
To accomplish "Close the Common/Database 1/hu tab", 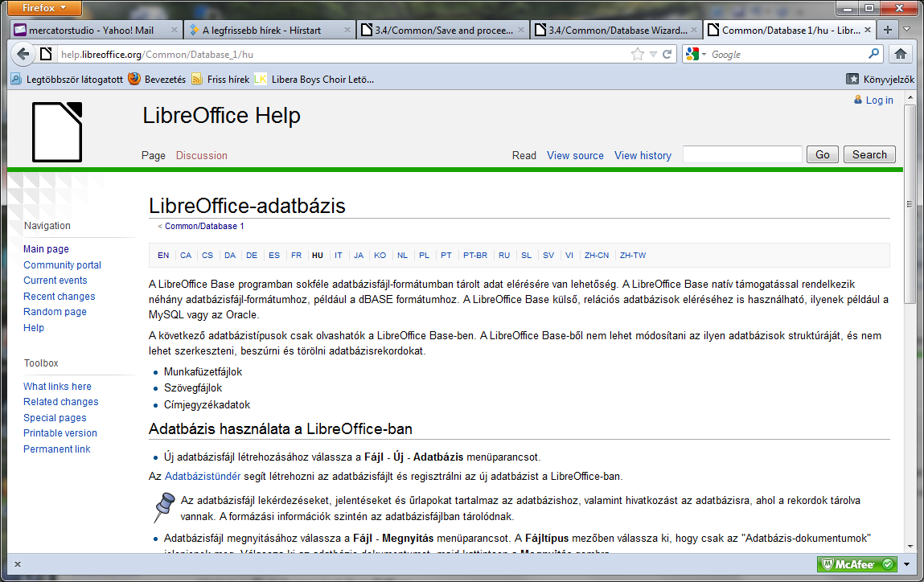I will tap(868, 30).
